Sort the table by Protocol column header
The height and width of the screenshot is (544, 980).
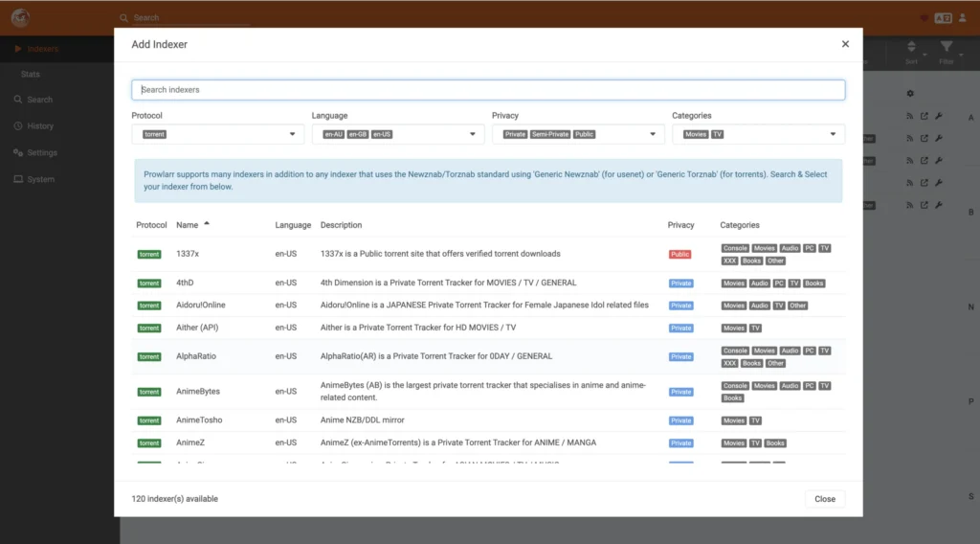[x=151, y=225]
